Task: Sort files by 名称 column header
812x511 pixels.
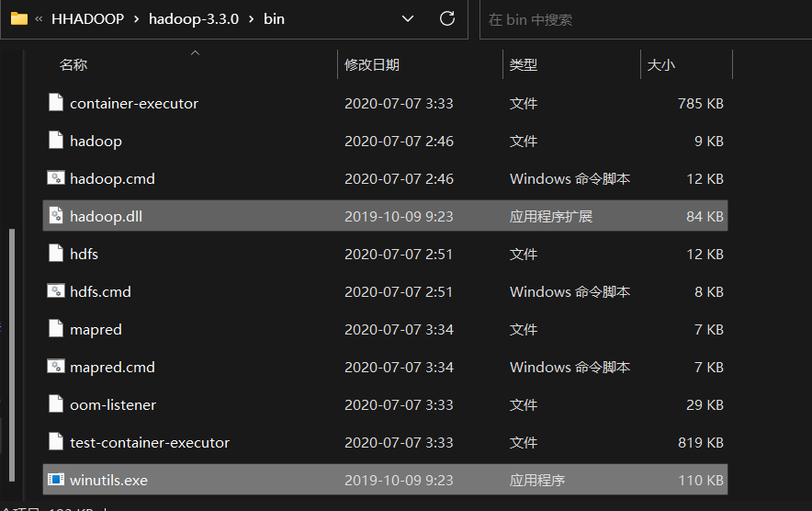Action: coord(73,65)
